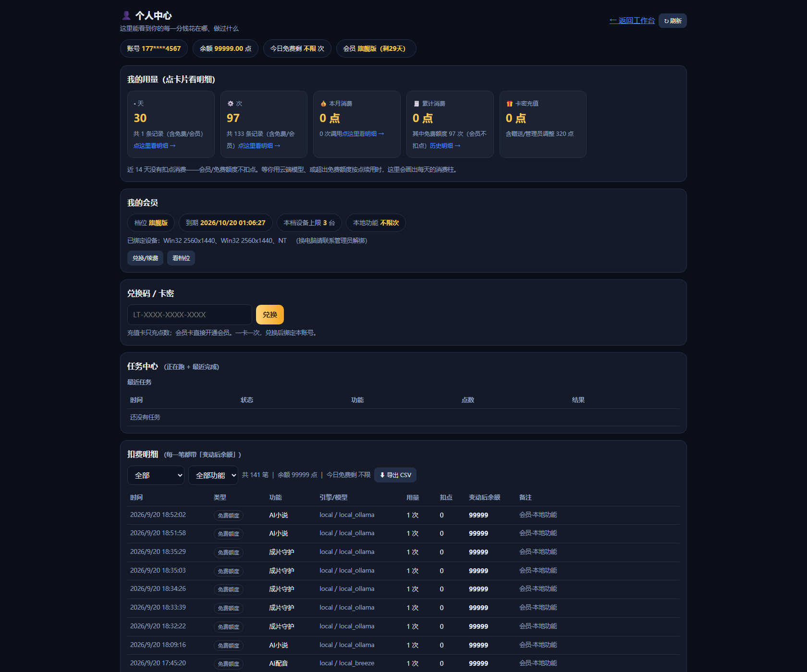Click the 本地功能 不限次 chip
807x672 pixels.
pos(376,223)
